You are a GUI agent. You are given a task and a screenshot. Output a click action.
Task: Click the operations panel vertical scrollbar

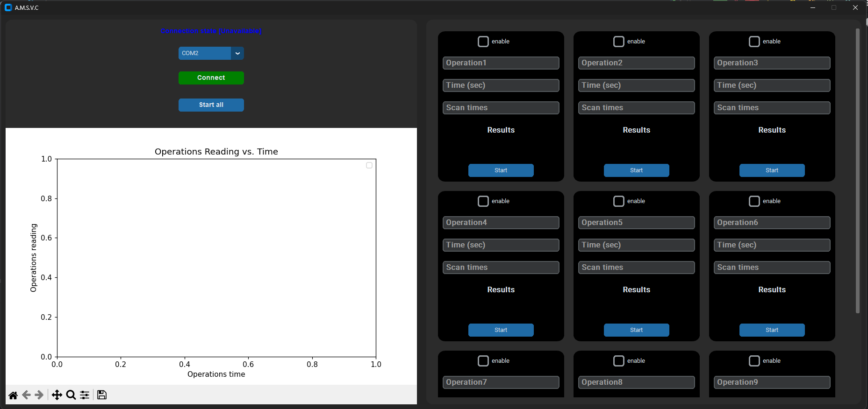coord(858,171)
